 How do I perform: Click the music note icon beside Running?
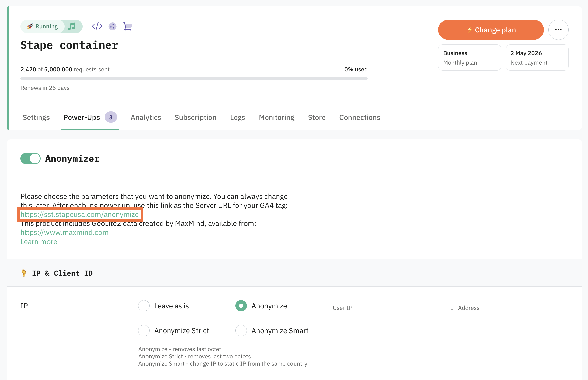pos(72,26)
